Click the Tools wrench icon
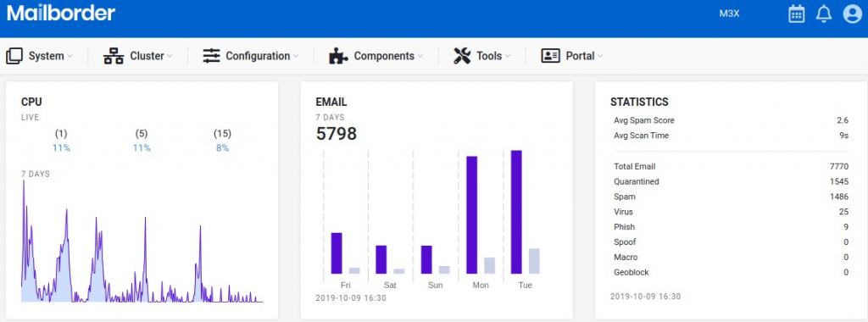The image size is (868, 322). 462,56
